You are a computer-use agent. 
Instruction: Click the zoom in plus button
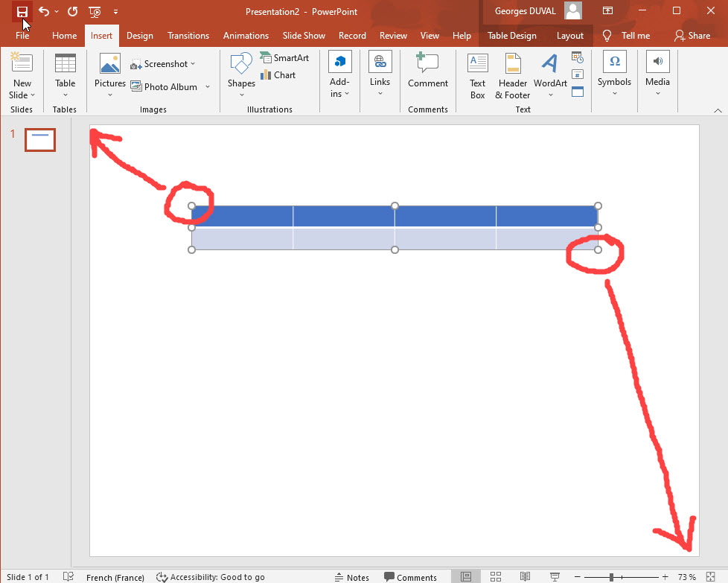pos(665,577)
